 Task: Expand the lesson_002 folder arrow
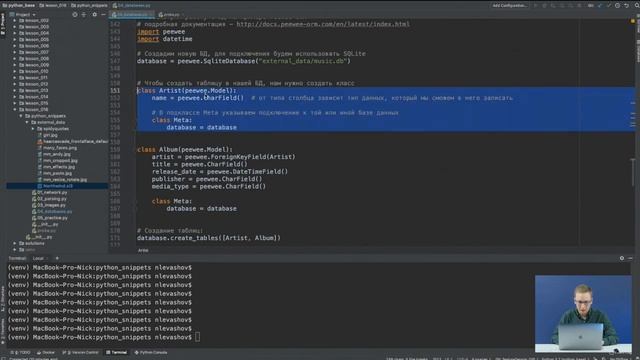click(x=15, y=20)
